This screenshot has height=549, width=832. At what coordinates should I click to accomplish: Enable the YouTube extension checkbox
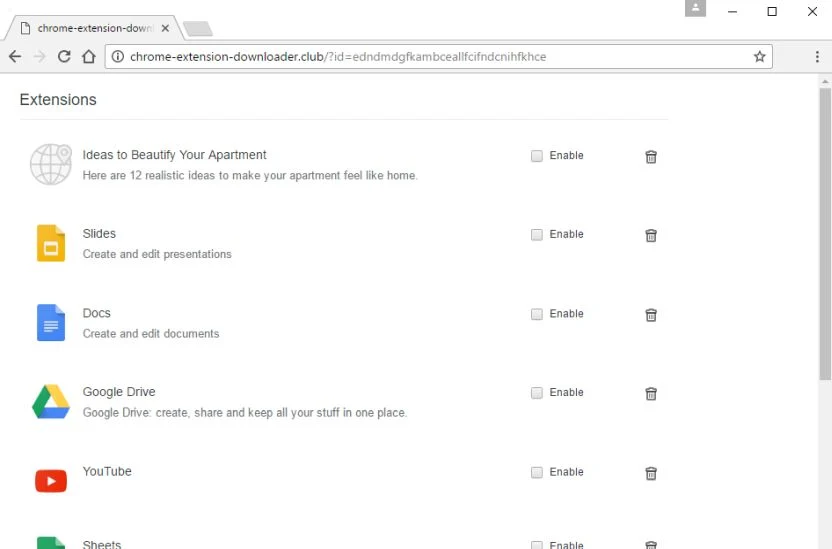(537, 472)
